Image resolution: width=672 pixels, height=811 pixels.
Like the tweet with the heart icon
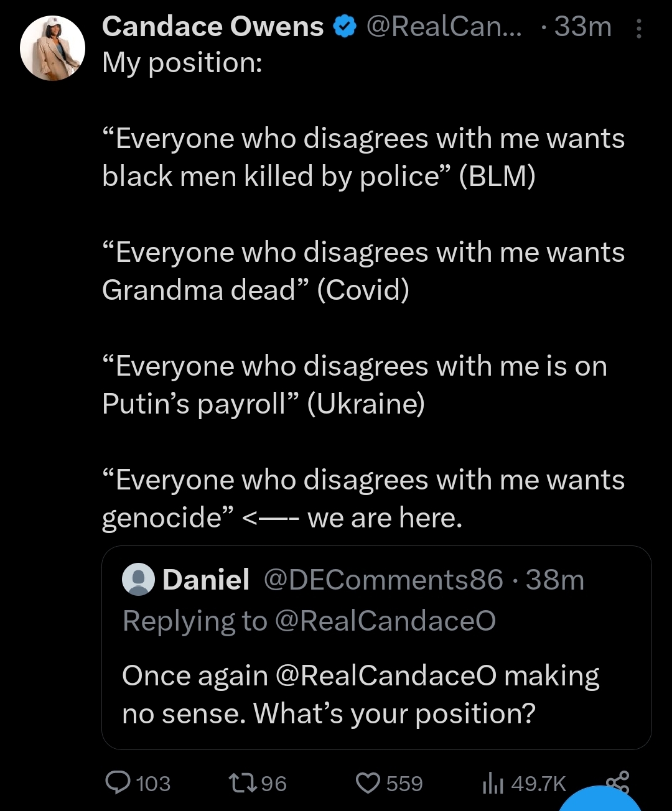[368, 783]
